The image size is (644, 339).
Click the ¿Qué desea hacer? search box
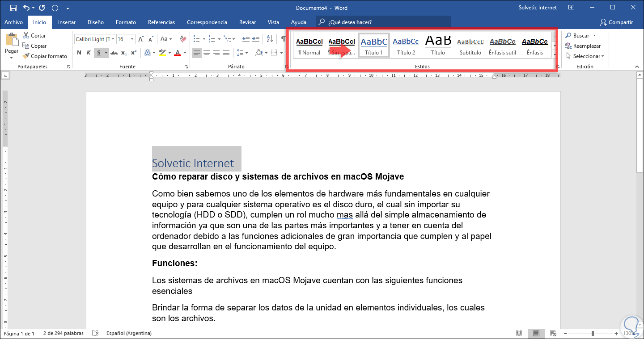[384, 22]
